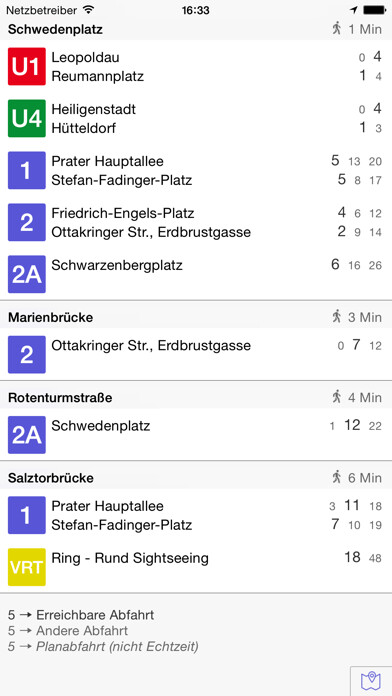This screenshot has height=696, width=392.
Task: Tap the green U4 line icon
Action: (x=27, y=118)
